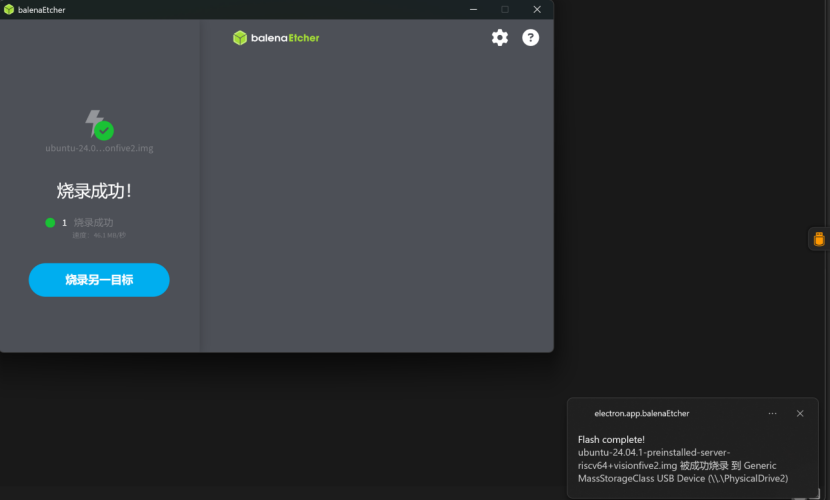Click the green status dot beside 烧录成功

click(x=50, y=223)
